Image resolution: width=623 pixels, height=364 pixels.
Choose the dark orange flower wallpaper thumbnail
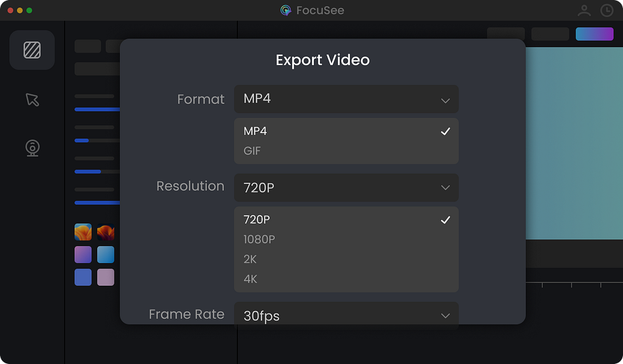[106, 232]
